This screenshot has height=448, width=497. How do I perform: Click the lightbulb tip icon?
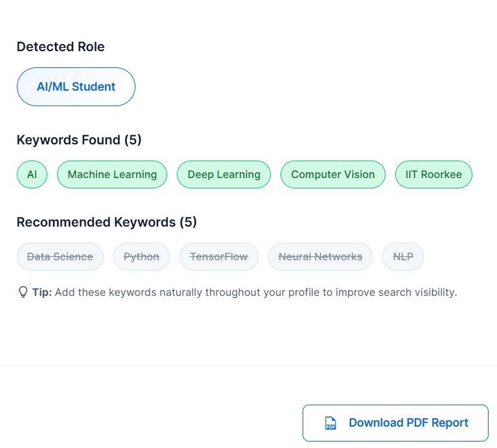tap(23, 292)
